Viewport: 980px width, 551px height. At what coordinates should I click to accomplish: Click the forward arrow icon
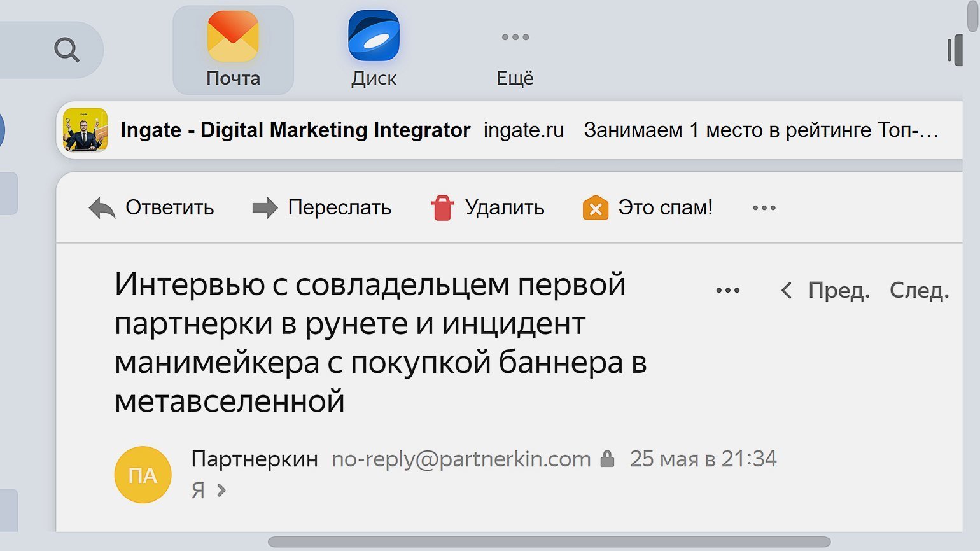(x=265, y=208)
